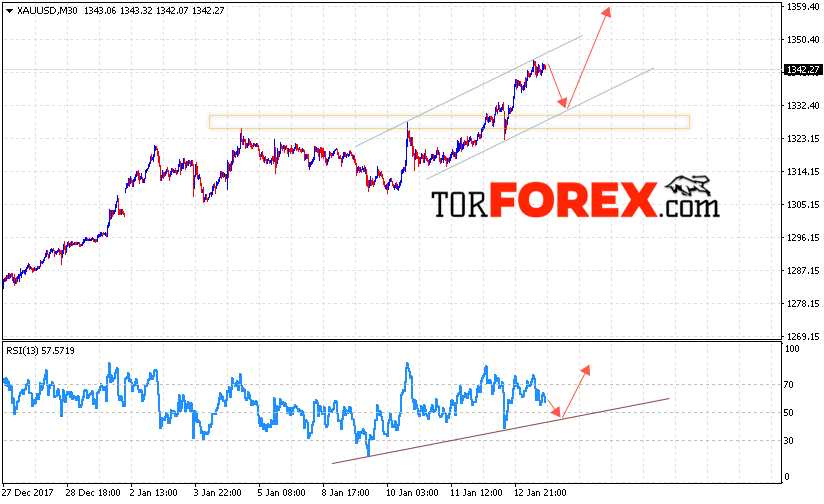The width and height of the screenshot is (824, 504).
Task: Click the 27 Dec 2017 date label
Action: (x=28, y=493)
